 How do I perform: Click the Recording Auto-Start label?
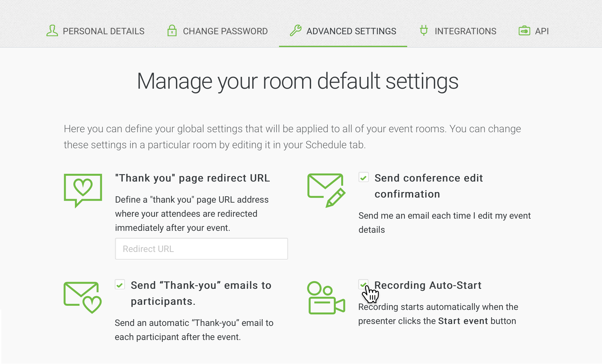tap(428, 285)
